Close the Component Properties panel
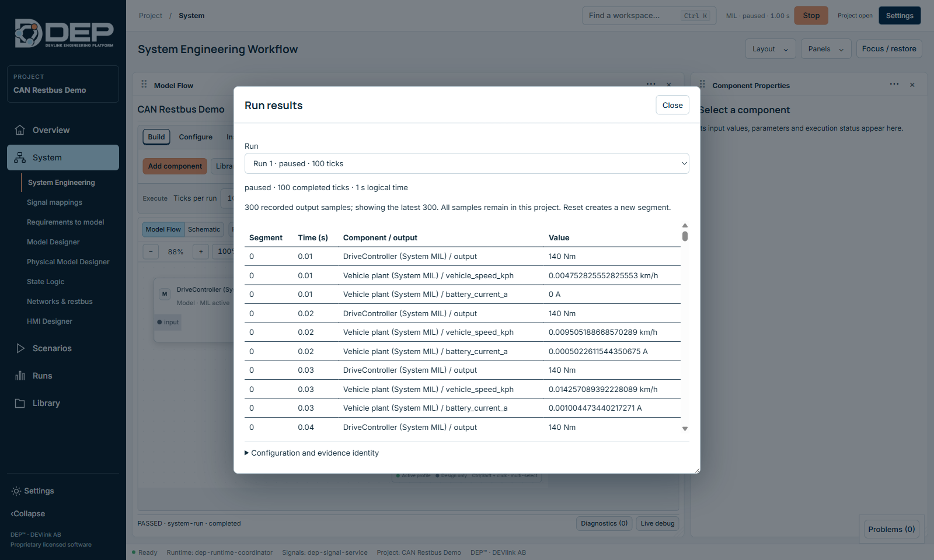This screenshot has height=560, width=934. pos(912,85)
